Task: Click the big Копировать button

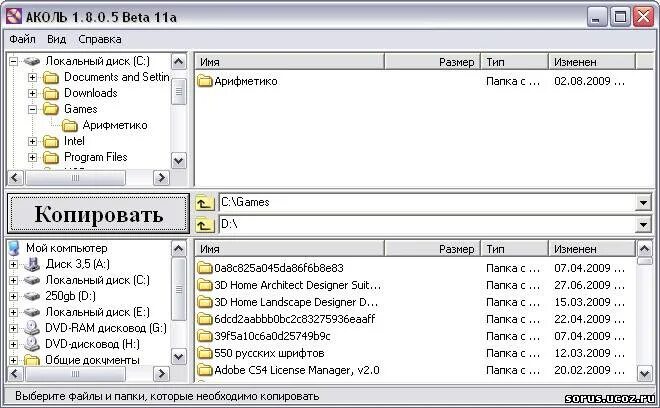Action: pyautogui.click(x=98, y=213)
